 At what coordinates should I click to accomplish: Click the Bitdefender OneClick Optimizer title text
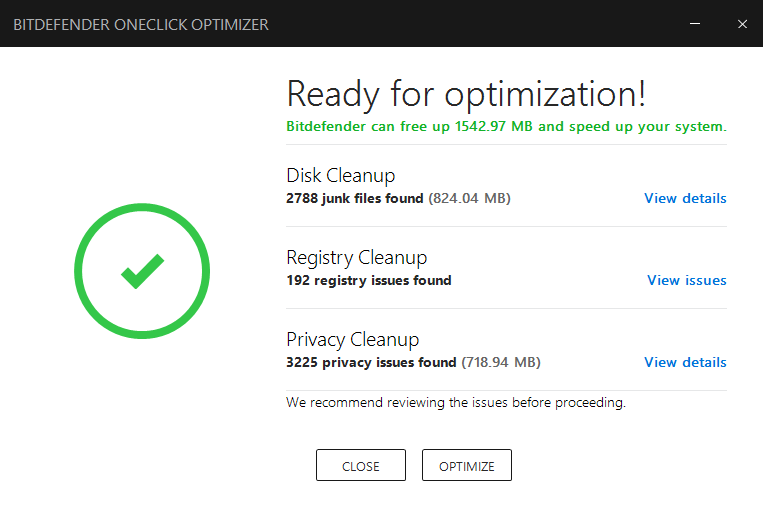[x=141, y=24]
